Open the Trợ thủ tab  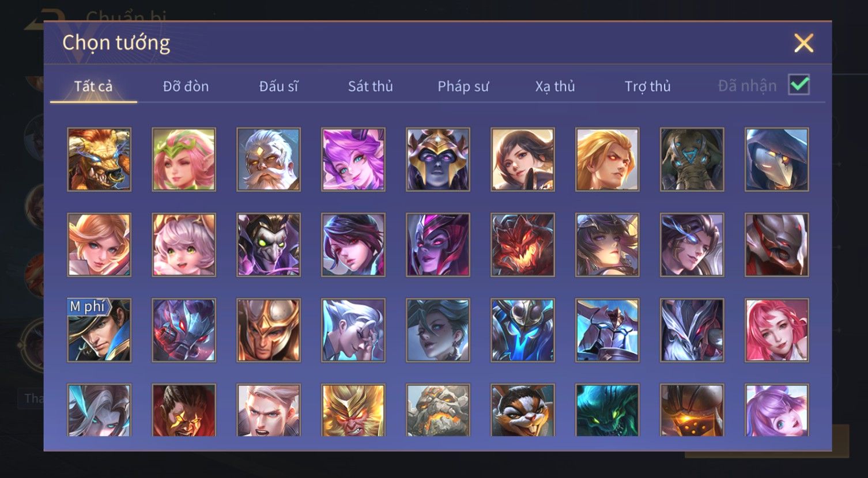[647, 86]
